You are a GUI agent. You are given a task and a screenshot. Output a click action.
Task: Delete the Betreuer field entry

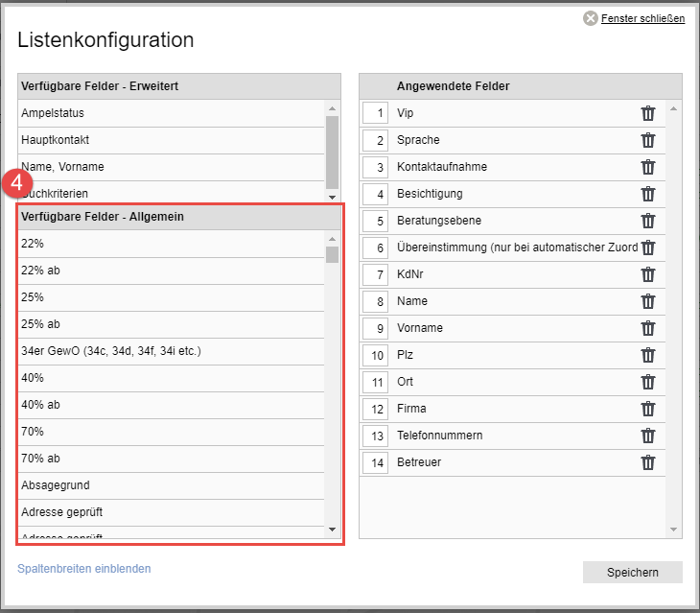[x=648, y=462]
